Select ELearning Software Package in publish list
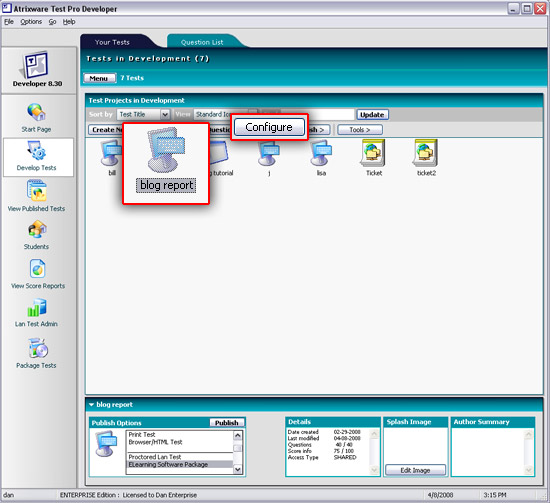 pos(180,464)
